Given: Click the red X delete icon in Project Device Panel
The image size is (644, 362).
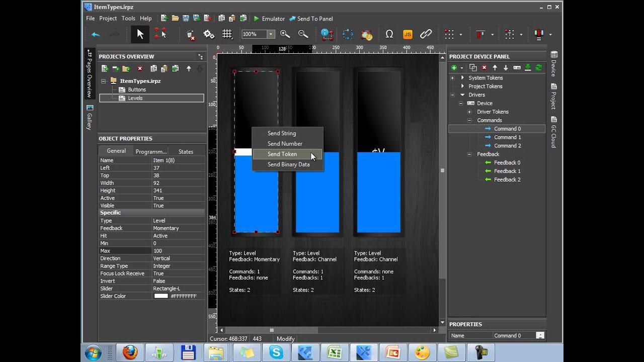Looking at the screenshot, I should pos(484,68).
